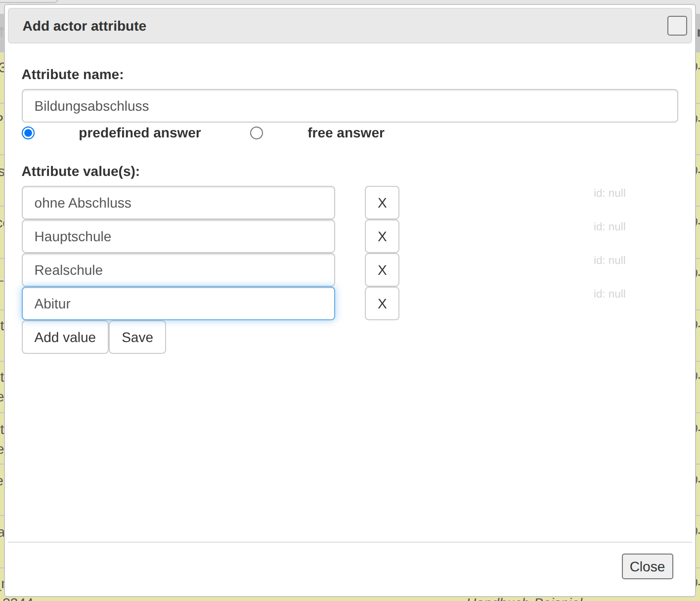Remove the 'ohne Abschluss' value with X
Viewport: 700px width, 601px height.
382,203
